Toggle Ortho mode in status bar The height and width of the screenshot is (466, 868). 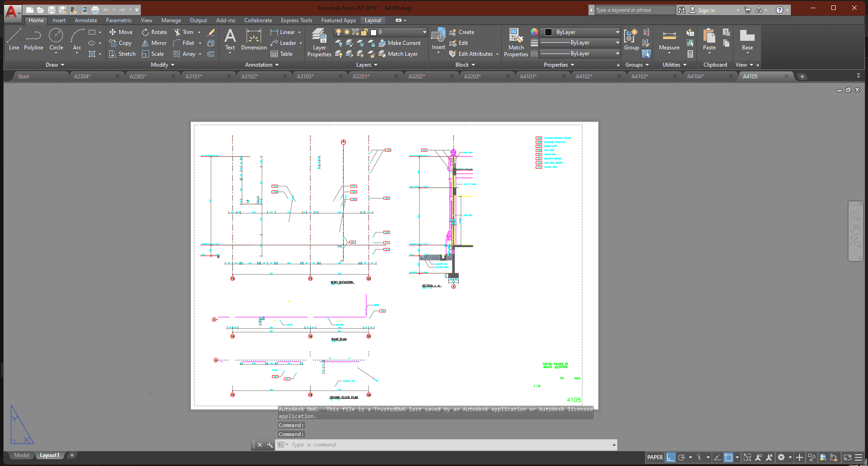(x=670, y=457)
